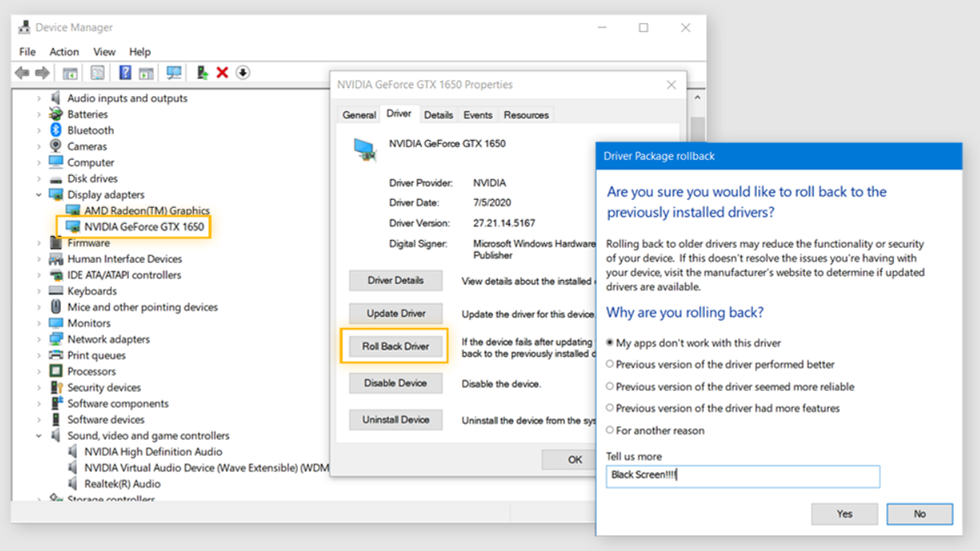Click the Batteries category icon
Image resolution: width=980 pixels, height=551 pixels.
pos(56,114)
